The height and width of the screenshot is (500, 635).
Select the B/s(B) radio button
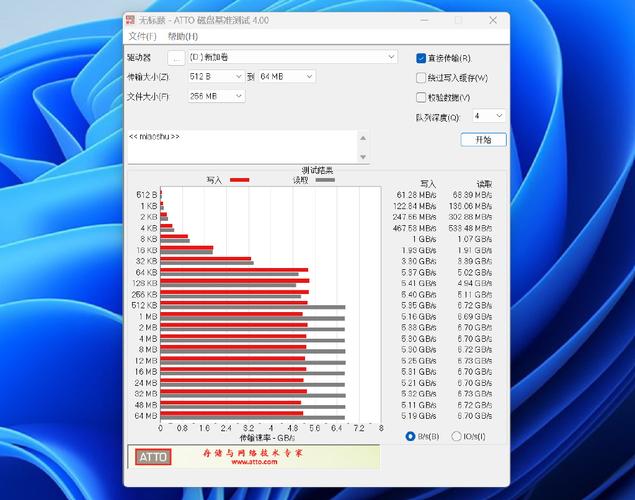click(x=410, y=436)
